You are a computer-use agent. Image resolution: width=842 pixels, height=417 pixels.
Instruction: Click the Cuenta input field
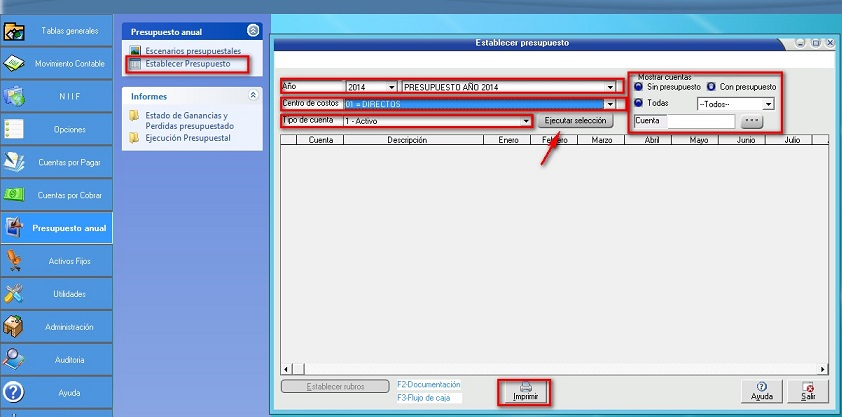(700, 121)
